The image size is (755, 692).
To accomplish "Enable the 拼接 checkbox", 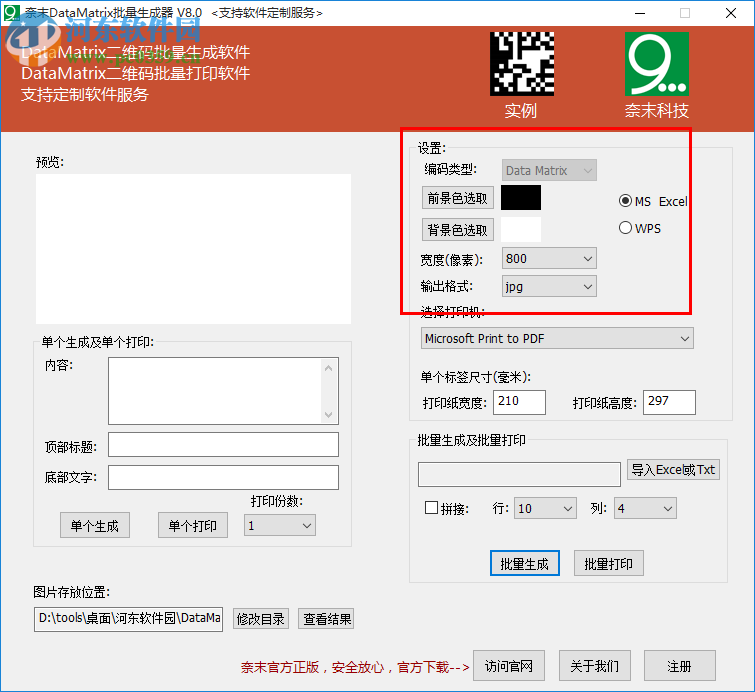I will pyautogui.click(x=431, y=508).
